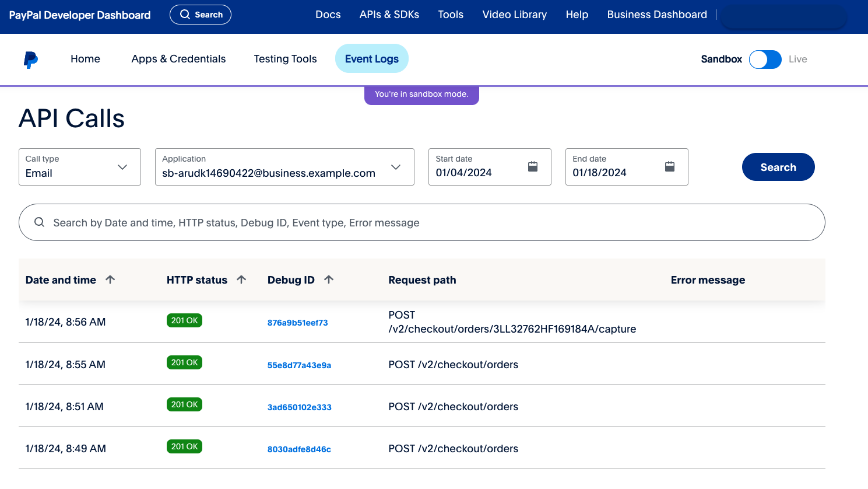Open the End date calendar picker icon
Screen dimensions: 868x489
(669, 166)
